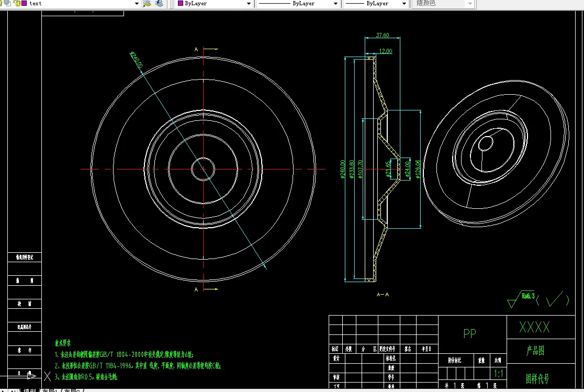
Task: Click the 比例 title block cell
Action: [x=498, y=360]
